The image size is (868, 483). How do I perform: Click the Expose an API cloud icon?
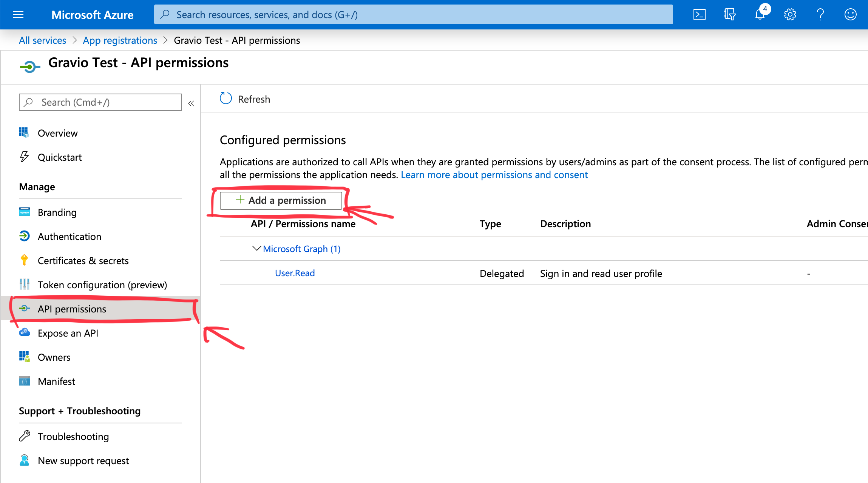(x=24, y=332)
